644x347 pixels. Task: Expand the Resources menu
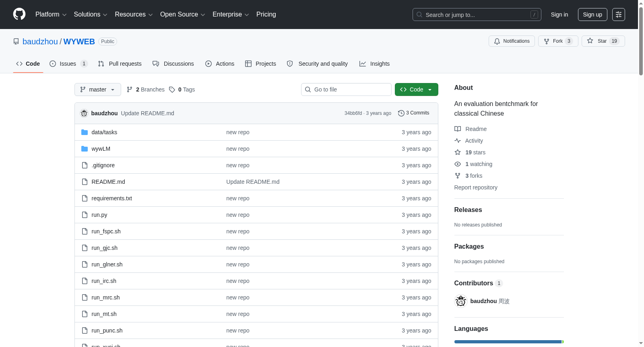[x=134, y=15]
